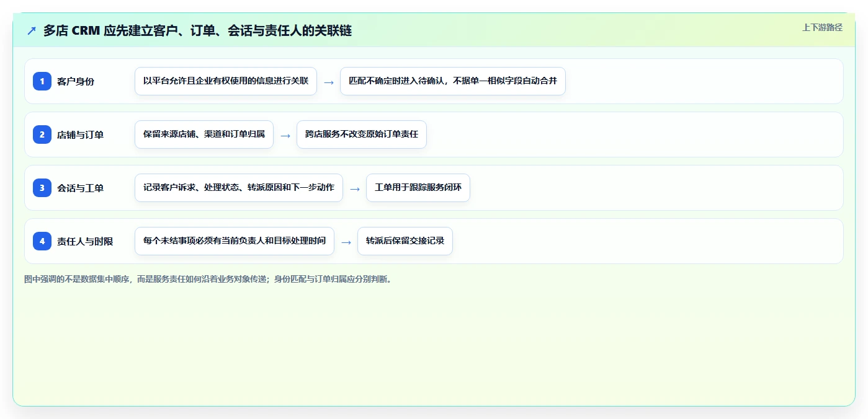
Task: Click the 店铺与订单 row label
Action: tap(81, 135)
